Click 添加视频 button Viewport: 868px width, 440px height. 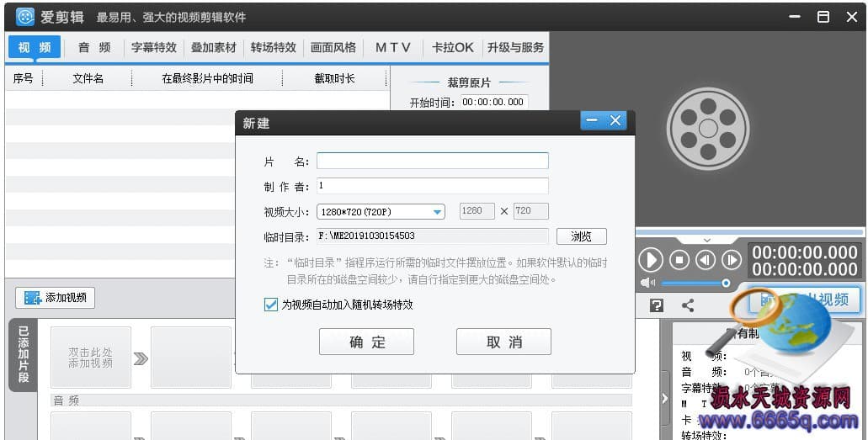[55, 298]
